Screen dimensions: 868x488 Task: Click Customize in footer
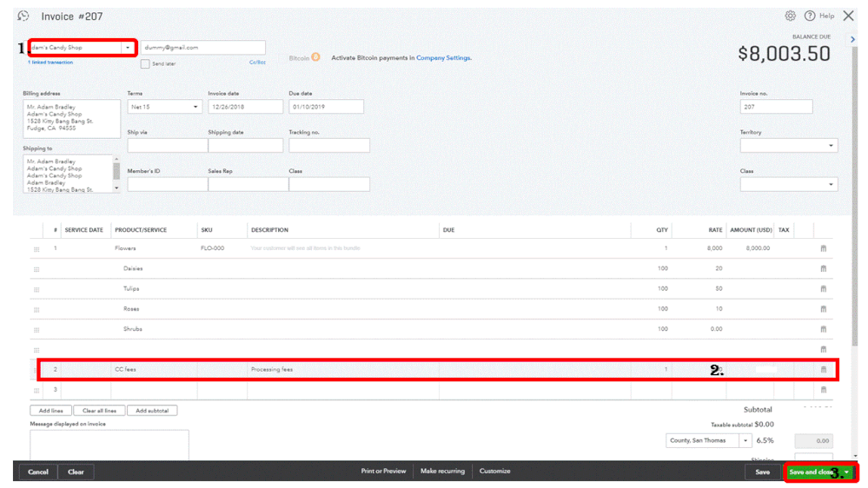(494, 472)
